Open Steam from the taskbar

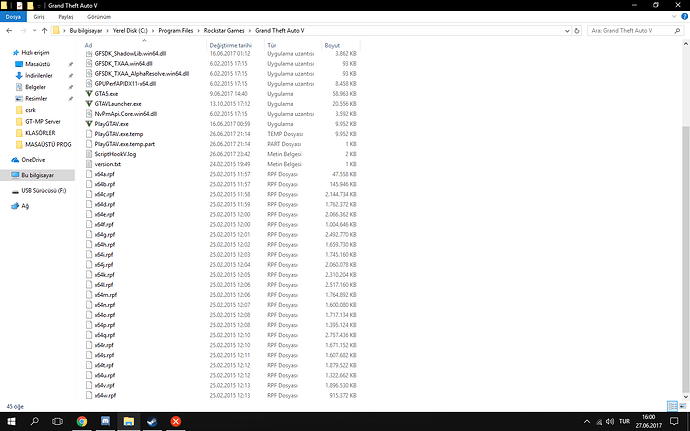click(x=152, y=421)
